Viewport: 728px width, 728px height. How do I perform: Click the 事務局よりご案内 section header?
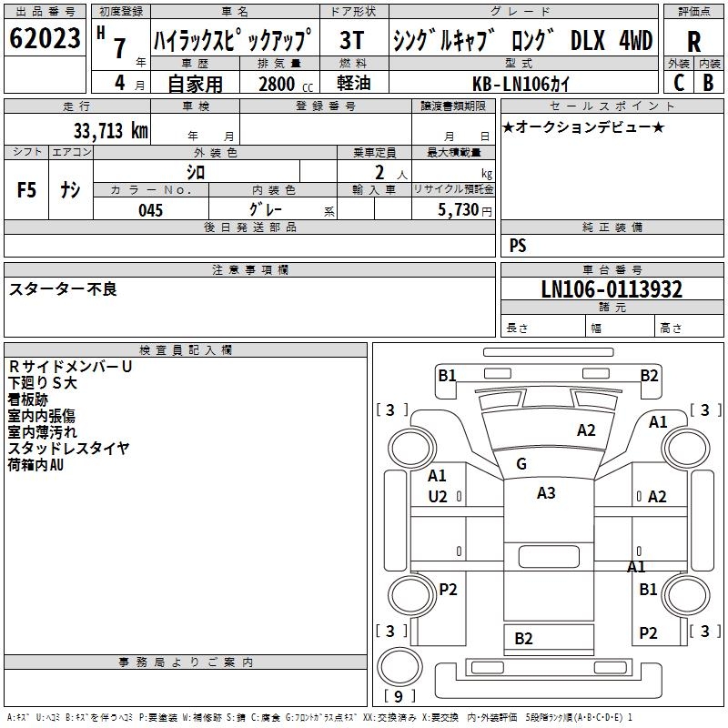click(x=186, y=662)
